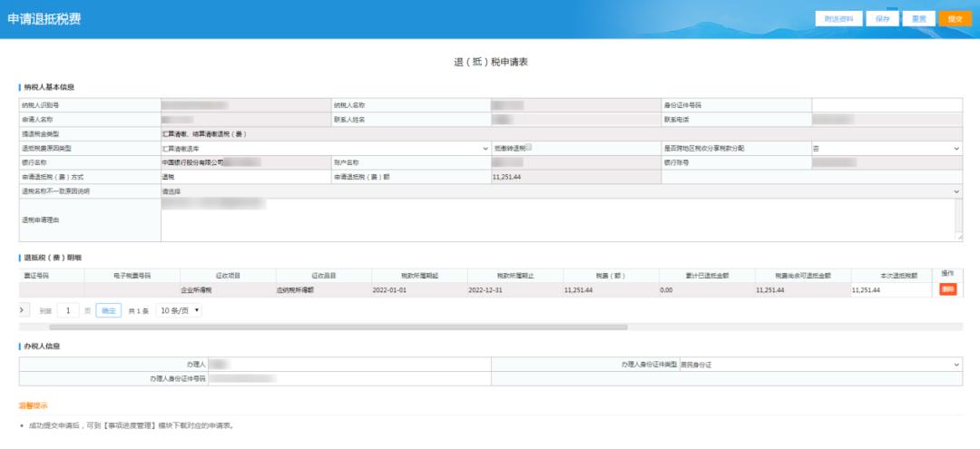Click the 申请退抵税（费）方式 field
This screenshot has width=980, height=449.
(246, 178)
